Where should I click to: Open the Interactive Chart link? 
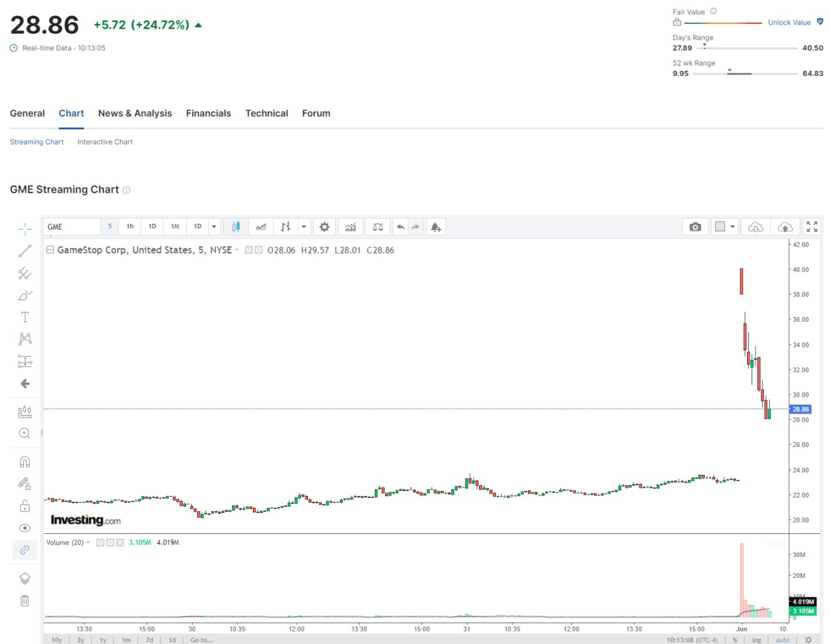[105, 142]
